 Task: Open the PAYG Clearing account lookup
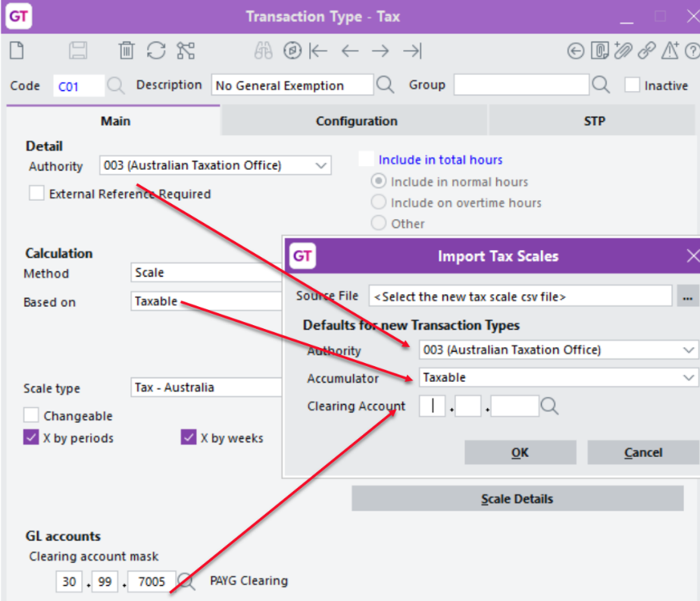tap(186, 582)
